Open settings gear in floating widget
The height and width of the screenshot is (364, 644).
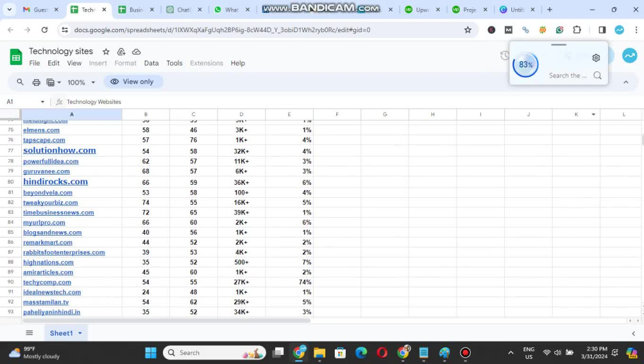[596, 58]
